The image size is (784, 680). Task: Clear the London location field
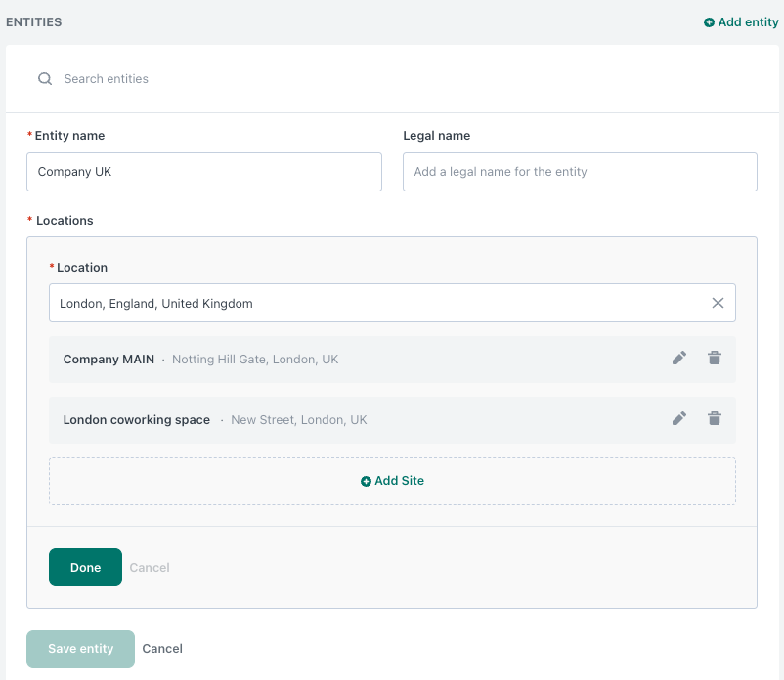(718, 303)
